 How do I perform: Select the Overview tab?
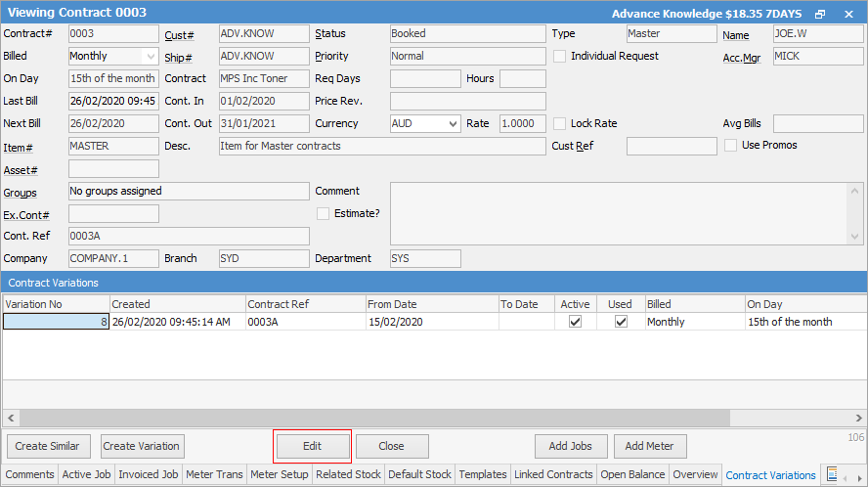[x=695, y=474]
